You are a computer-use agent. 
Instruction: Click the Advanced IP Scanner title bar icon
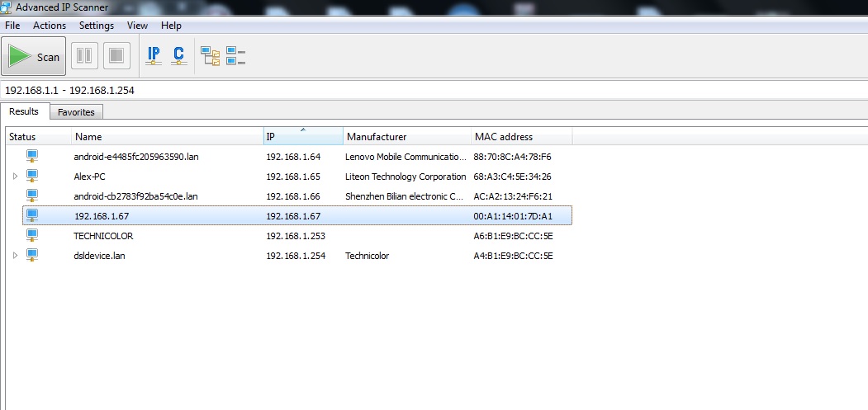7,7
